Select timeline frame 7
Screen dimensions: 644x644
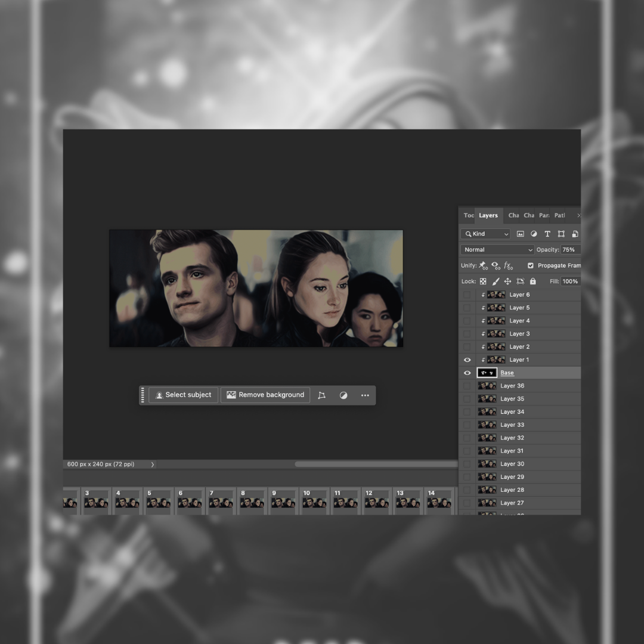[x=221, y=501]
